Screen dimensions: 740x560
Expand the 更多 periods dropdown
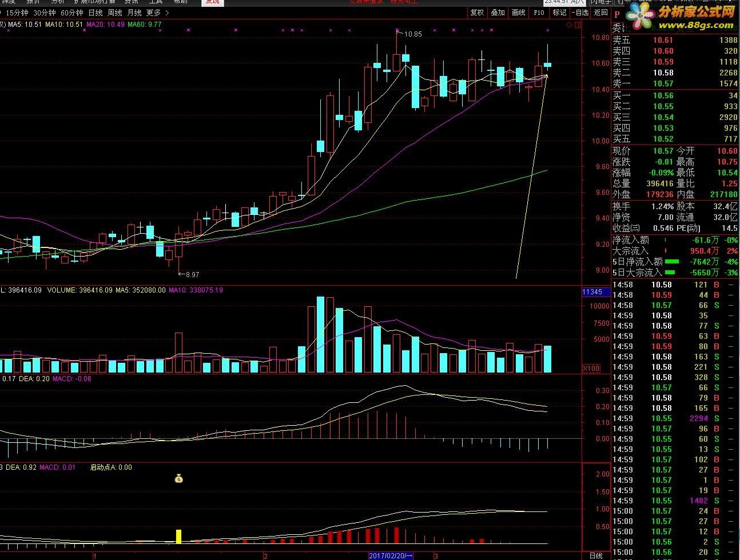click(x=158, y=13)
